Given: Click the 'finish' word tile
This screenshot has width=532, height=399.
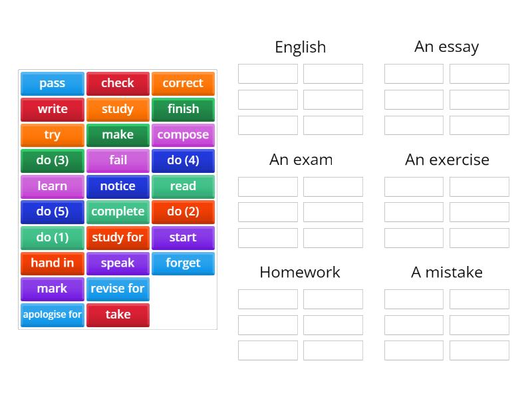Looking at the screenshot, I should click(184, 109).
